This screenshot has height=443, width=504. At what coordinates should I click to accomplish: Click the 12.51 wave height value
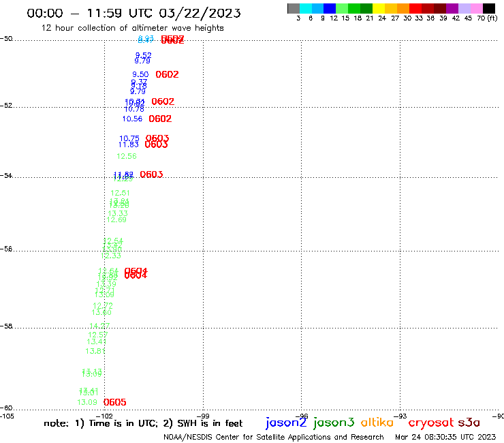pos(120,193)
